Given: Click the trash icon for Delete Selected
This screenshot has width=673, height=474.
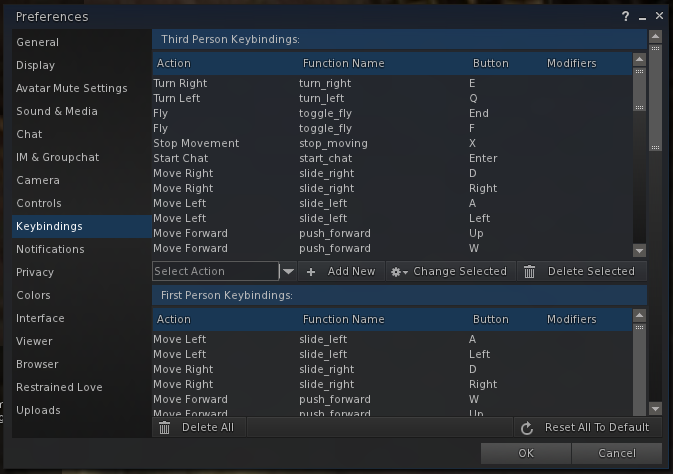Looking at the screenshot, I should (530, 272).
